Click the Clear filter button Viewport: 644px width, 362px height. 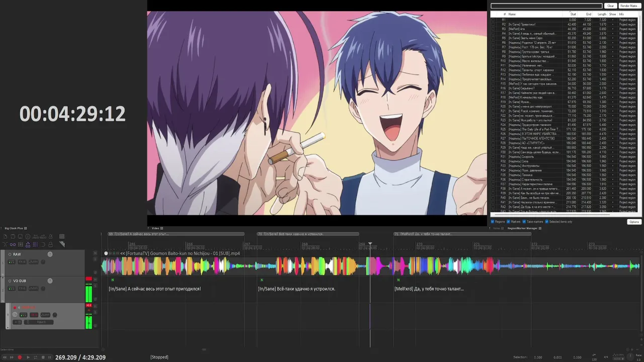pos(610,6)
